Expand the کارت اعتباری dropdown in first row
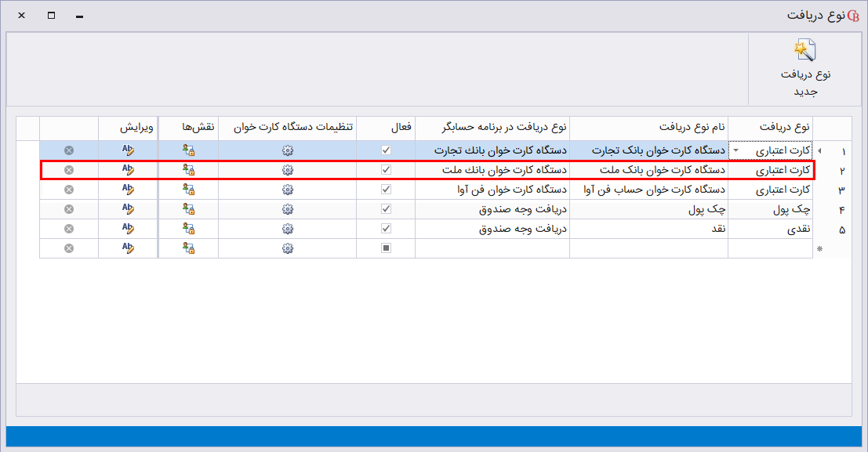Image resolution: width=868 pixels, height=452 pixels. click(735, 150)
